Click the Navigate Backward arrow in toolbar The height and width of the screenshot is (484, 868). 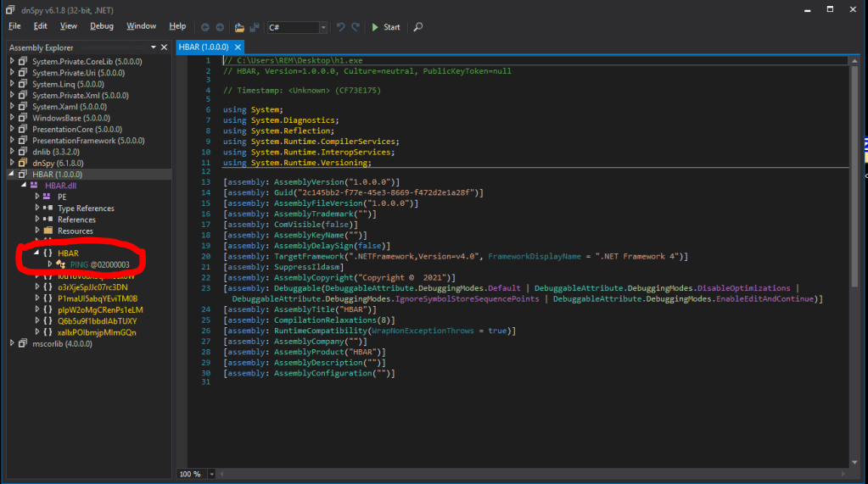point(205,27)
